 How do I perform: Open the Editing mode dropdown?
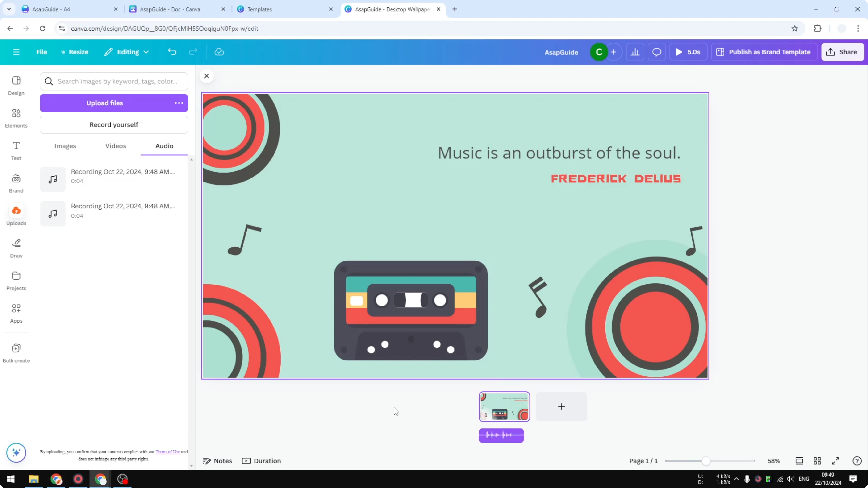point(126,52)
